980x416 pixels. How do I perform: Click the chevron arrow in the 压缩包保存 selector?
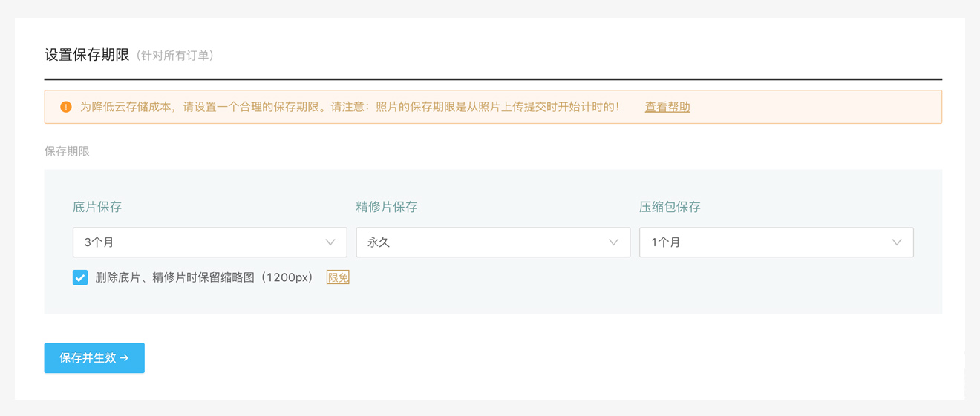coord(897,242)
